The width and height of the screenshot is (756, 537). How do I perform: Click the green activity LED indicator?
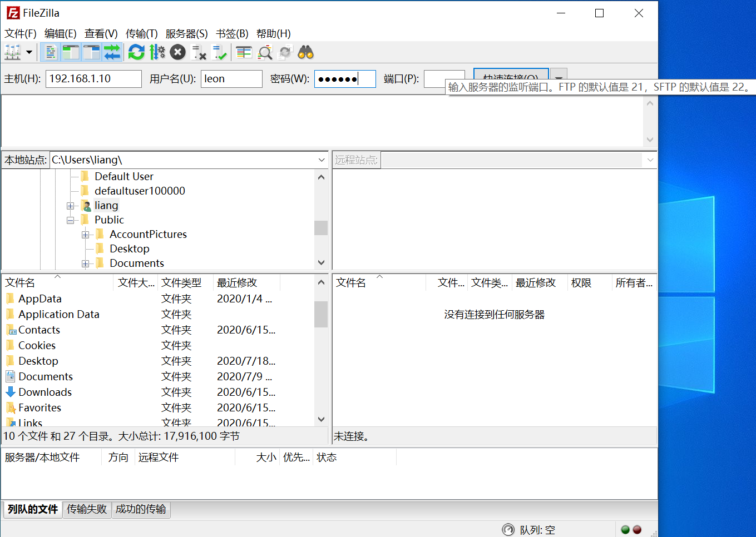[625, 529]
